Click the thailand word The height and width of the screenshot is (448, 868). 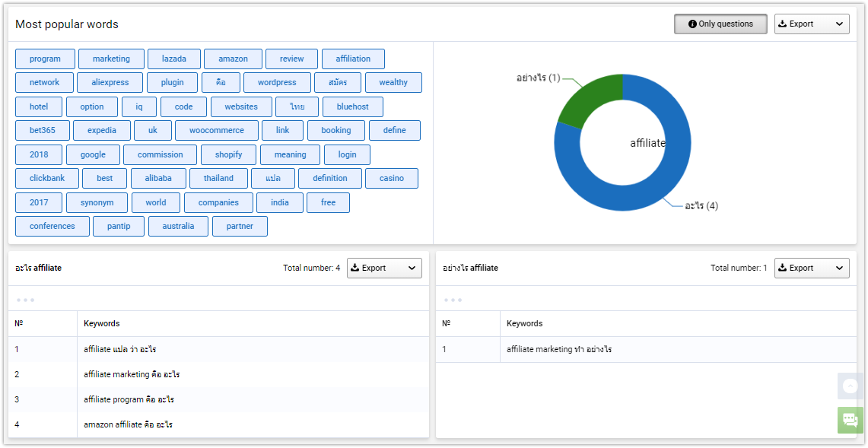218,178
